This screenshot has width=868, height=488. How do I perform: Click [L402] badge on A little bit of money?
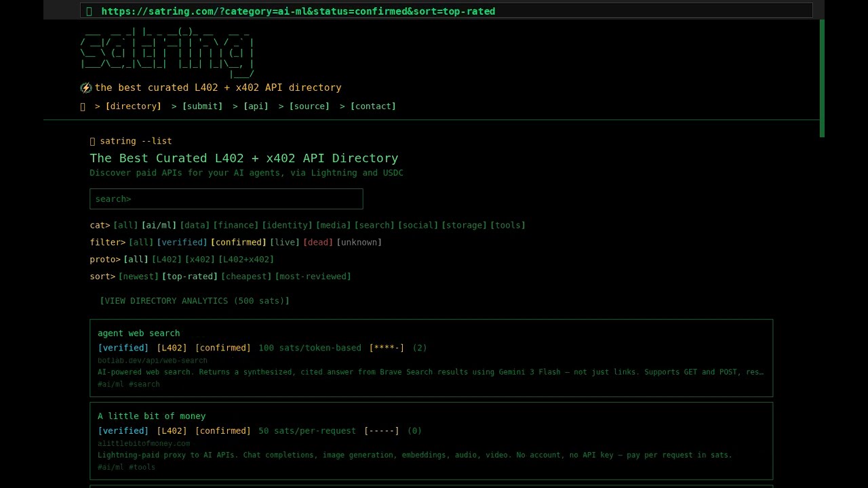172,430
